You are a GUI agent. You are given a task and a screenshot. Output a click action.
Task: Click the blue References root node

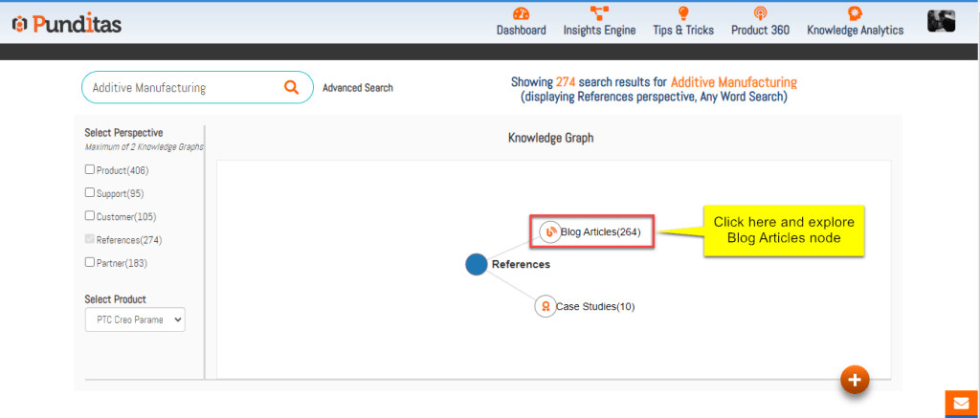pos(477,264)
